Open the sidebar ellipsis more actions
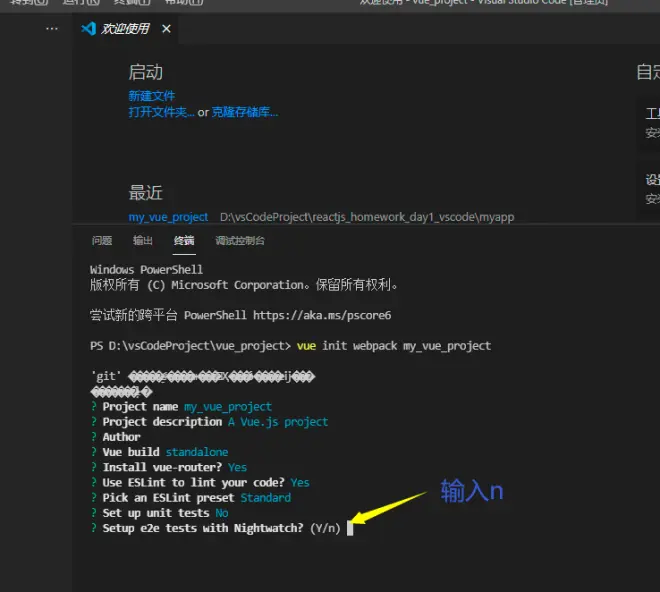660x592 pixels. point(52,29)
